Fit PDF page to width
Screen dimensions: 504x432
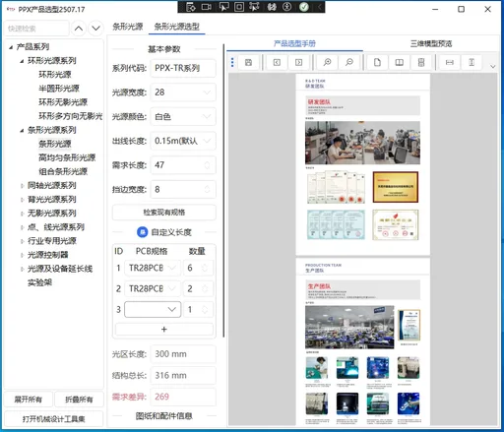tap(450, 62)
